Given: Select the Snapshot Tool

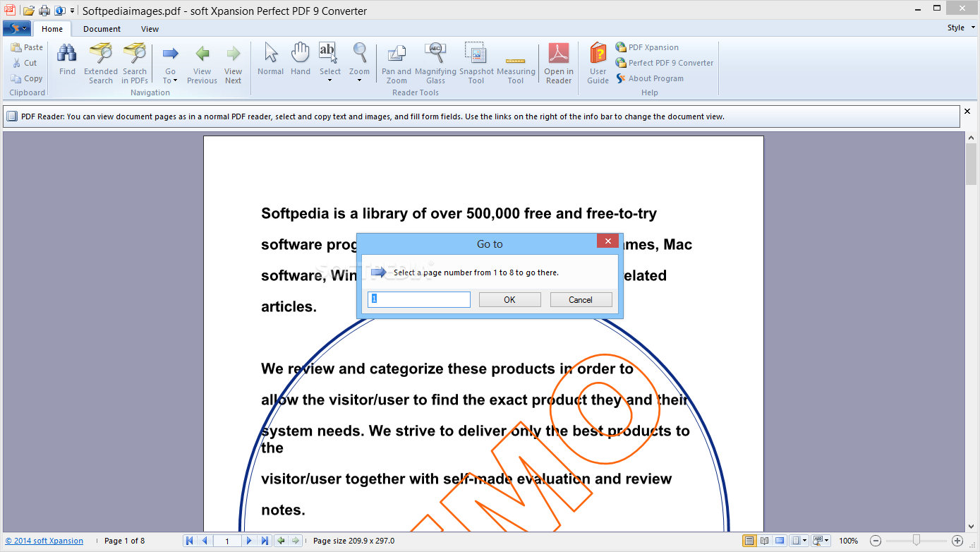Looking at the screenshot, I should click(476, 64).
